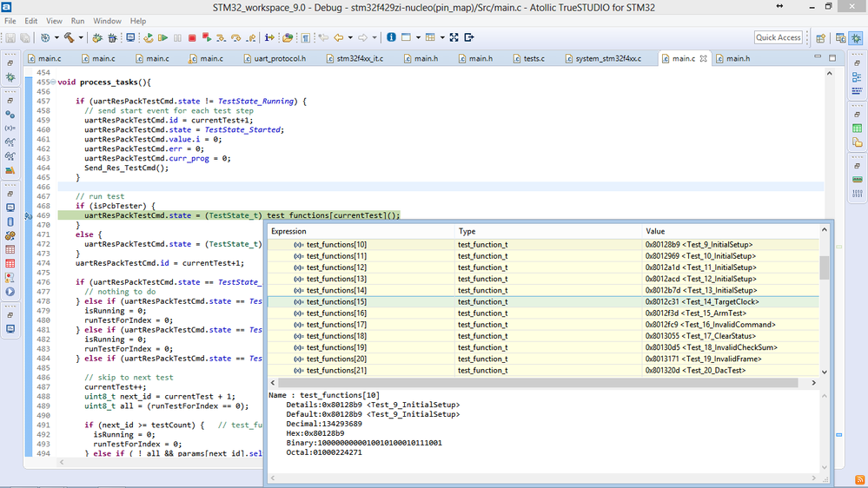Open the Run menu
Screen dimensions: 868x488
click(77, 21)
